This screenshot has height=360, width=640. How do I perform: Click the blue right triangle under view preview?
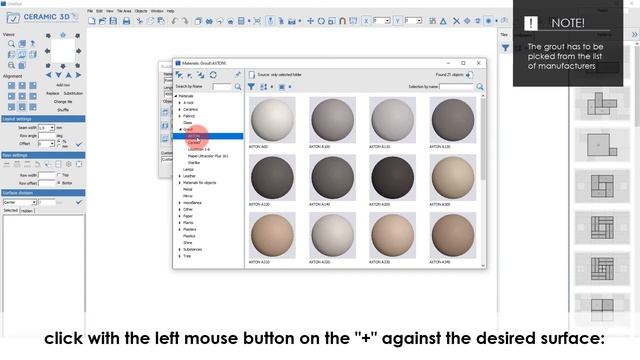[78, 75]
